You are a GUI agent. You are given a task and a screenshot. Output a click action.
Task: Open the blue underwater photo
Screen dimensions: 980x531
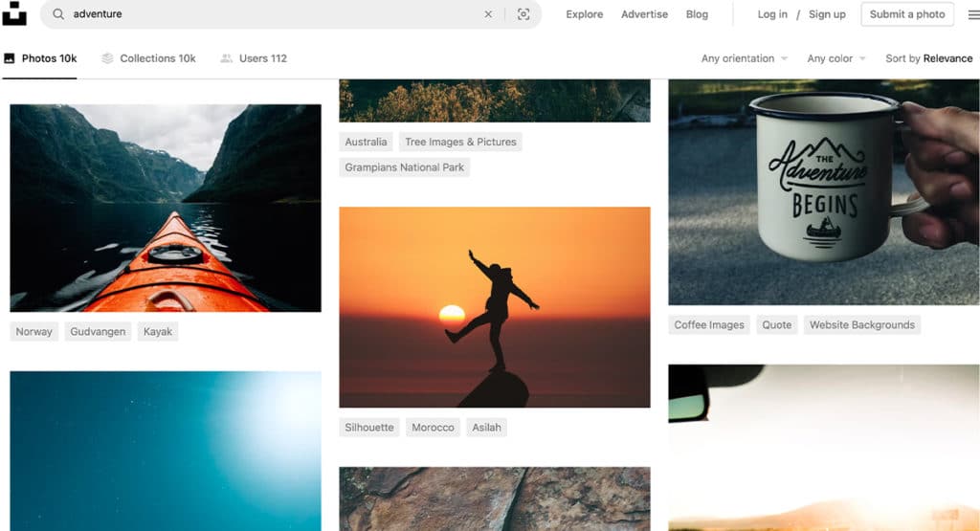[166, 451]
